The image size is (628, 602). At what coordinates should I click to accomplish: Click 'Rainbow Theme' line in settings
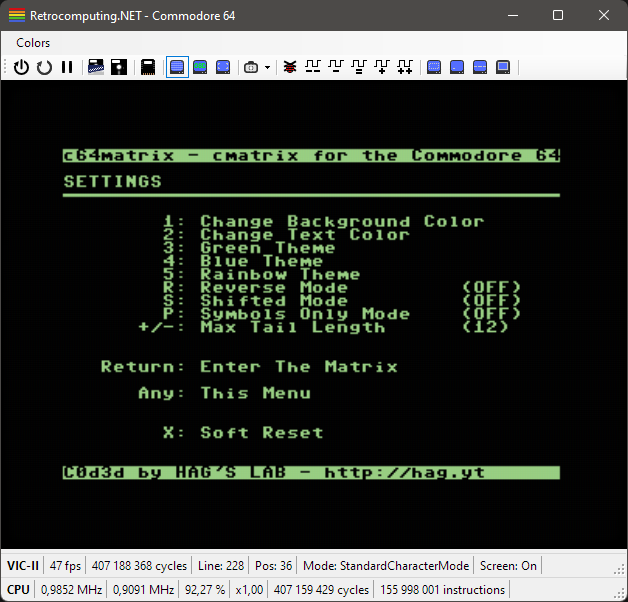click(x=280, y=274)
